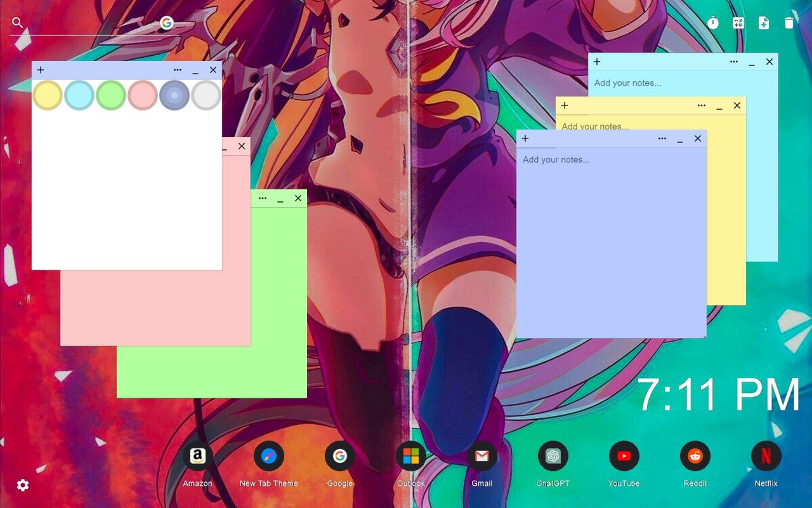
Task: Open the Amazon shortcut
Action: [x=198, y=456]
